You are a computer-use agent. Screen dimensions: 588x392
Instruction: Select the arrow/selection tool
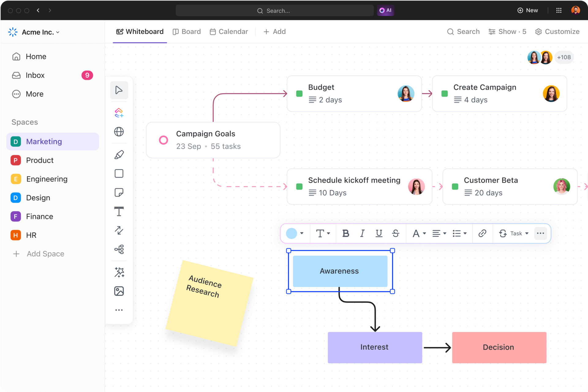pyautogui.click(x=119, y=90)
